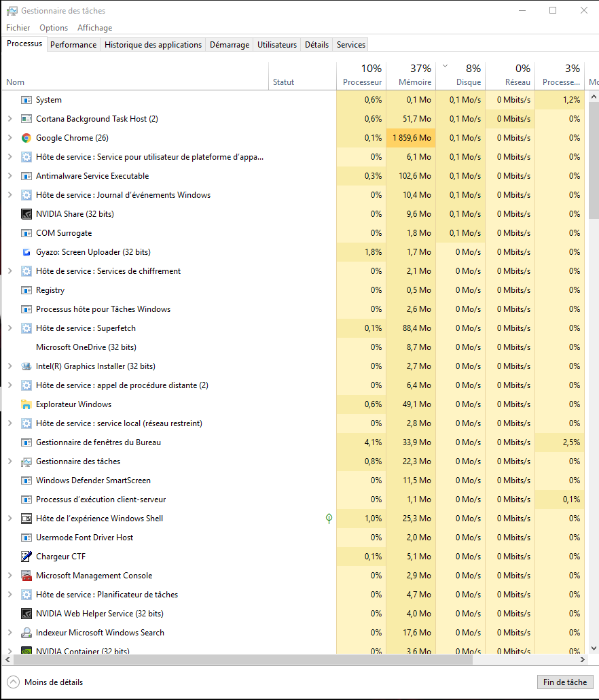This screenshot has width=599, height=700.
Task: Click the scroll right arrow
Action: pos(583,659)
